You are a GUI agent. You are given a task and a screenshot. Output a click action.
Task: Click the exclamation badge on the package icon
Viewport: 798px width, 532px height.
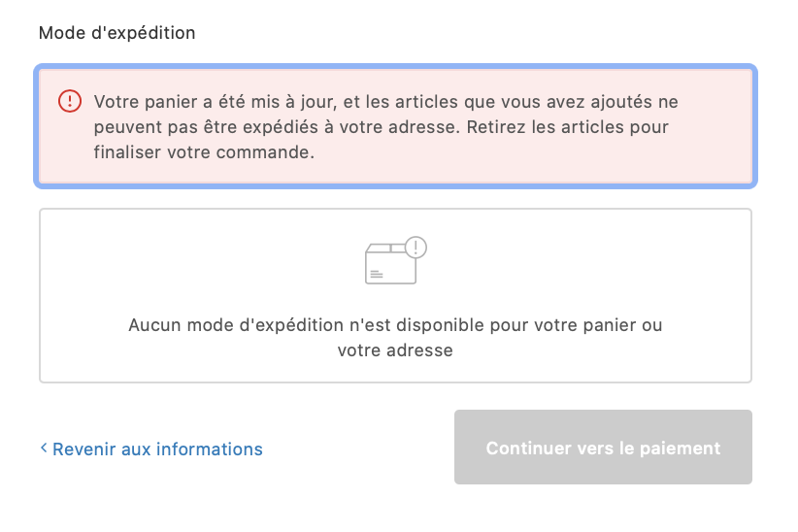416,247
